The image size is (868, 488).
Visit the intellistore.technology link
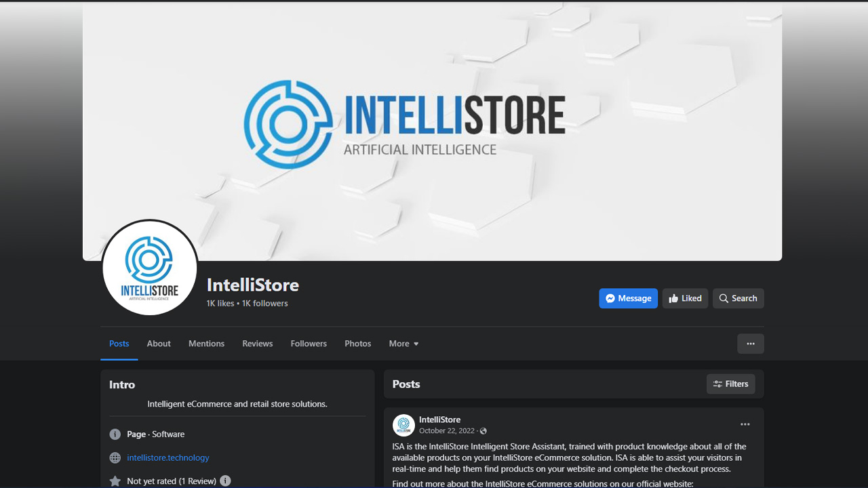(168, 457)
